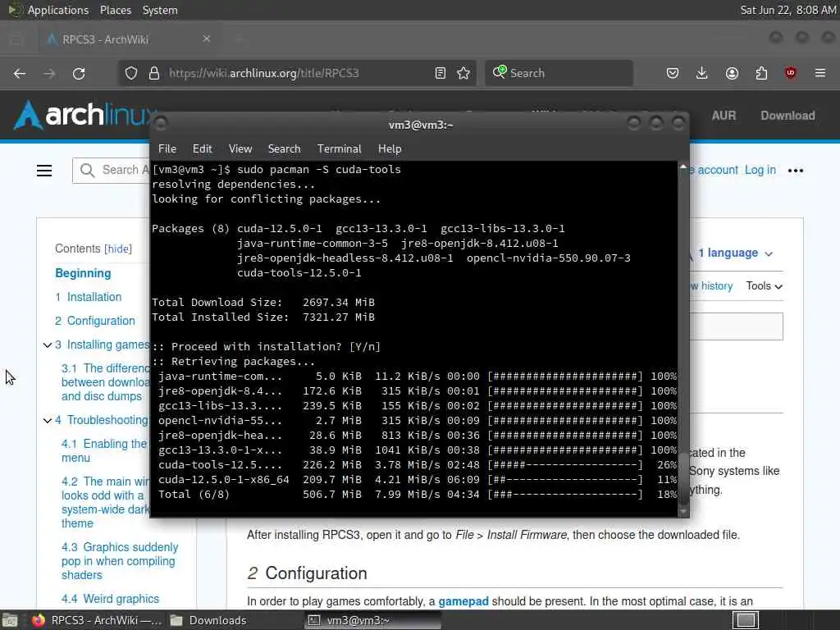Open the Download link in Arch header

click(787, 115)
